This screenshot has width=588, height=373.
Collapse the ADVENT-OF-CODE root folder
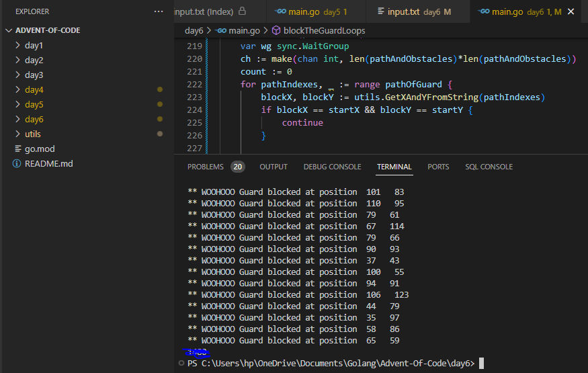pyautogui.click(x=9, y=30)
